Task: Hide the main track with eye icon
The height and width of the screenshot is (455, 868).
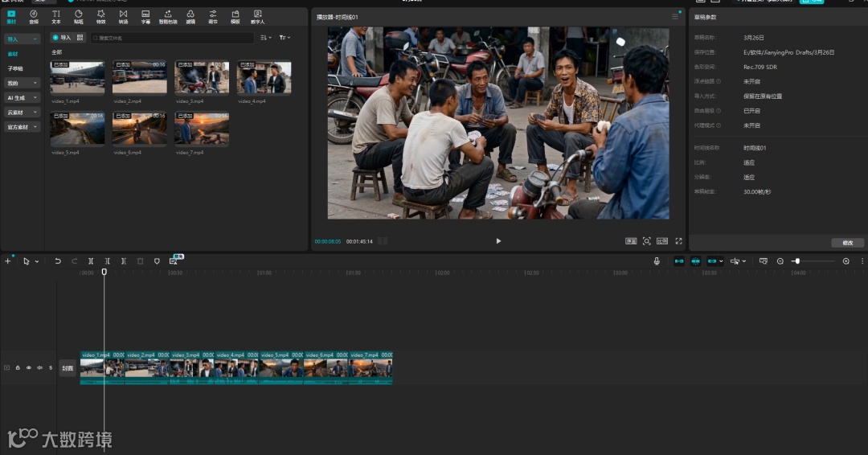Action: 29,367
